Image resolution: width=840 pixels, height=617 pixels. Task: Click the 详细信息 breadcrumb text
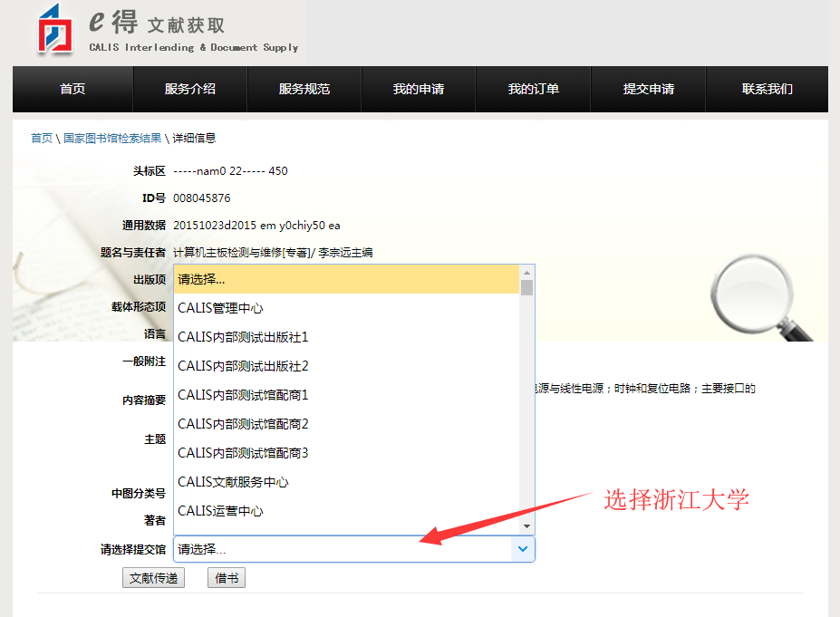(x=194, y=139)
